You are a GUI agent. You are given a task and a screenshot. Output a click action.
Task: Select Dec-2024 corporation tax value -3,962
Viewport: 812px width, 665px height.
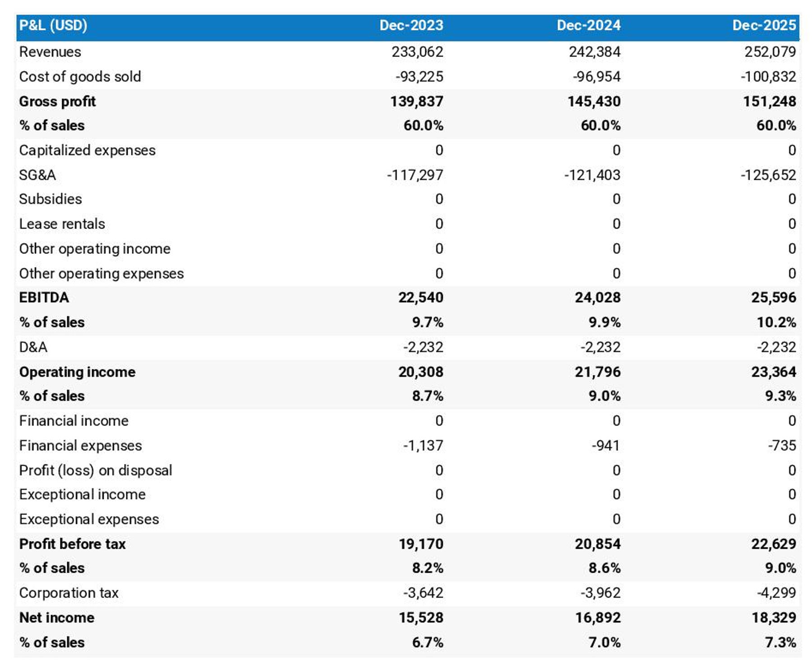pyautogui.click(x=600, y=593)
